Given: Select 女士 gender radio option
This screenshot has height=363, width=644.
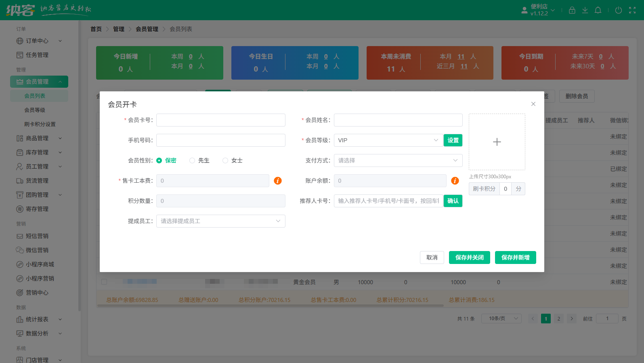Looking at the screenshot, I should (225, 160).
